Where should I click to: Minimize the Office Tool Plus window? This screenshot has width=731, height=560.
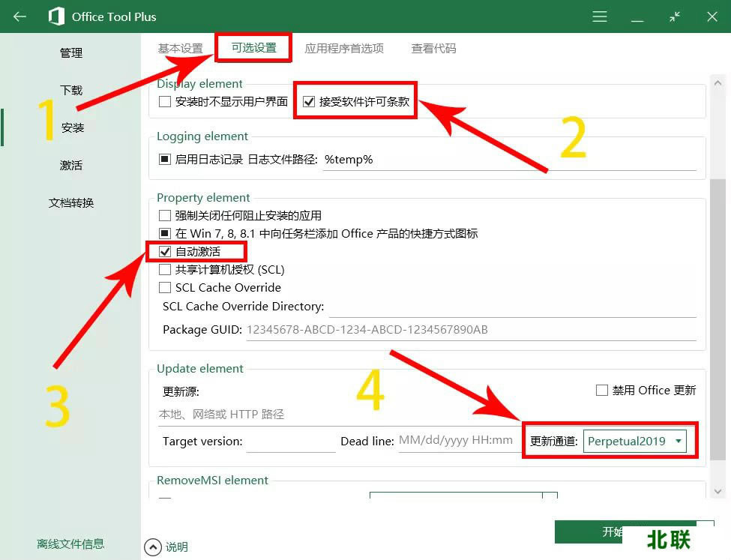point(637,16)
